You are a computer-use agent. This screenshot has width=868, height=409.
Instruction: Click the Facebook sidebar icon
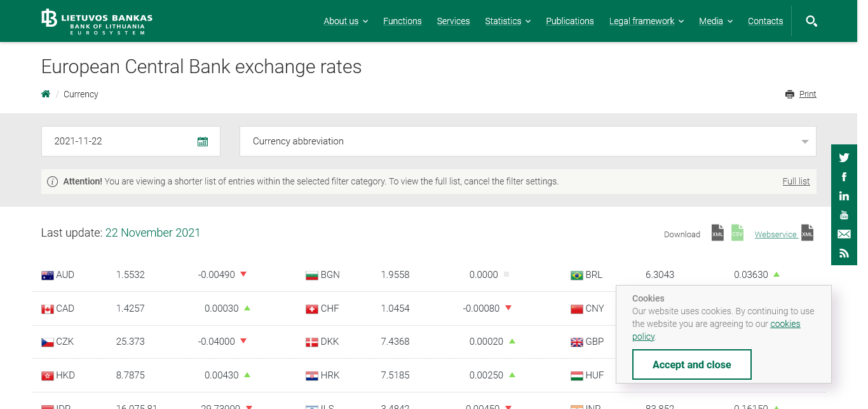click(x=844, y=177)
